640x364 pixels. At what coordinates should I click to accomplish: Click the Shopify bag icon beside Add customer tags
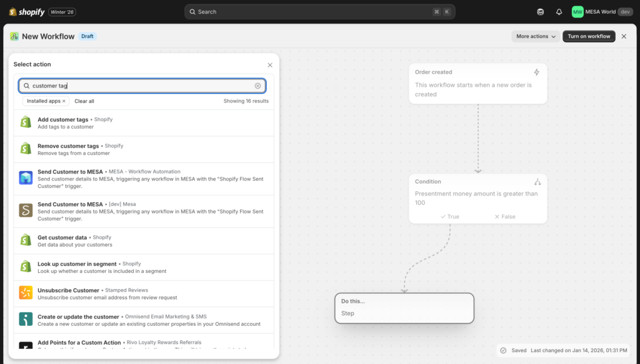(26, 122)
